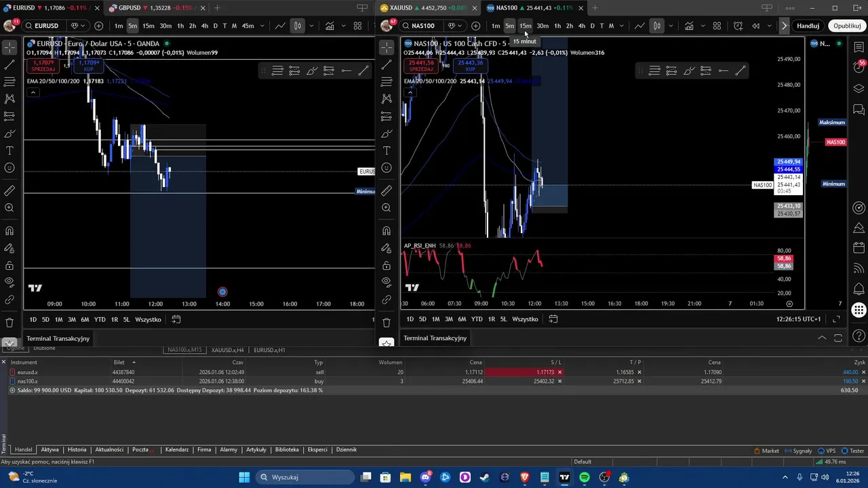Click the Opublikuj button
Image resolution: width=868 pixels, height=488 pixels.
pyautogui.click(x=847, y=26)
